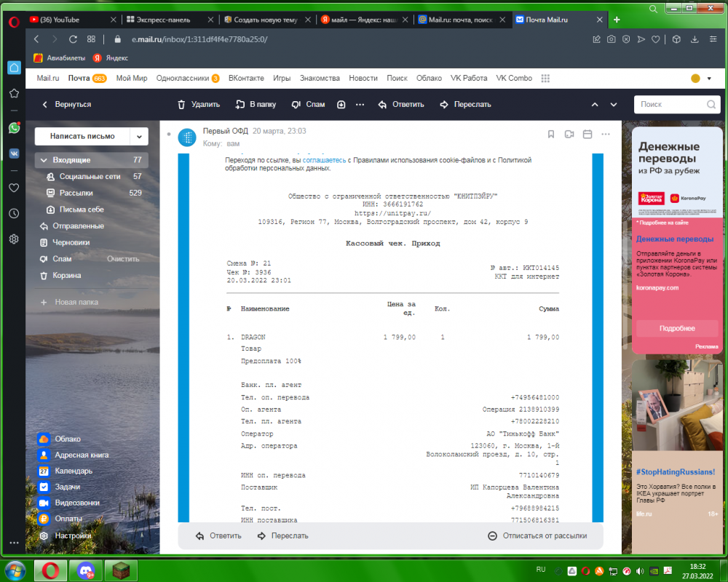Open email header more options dots
728x582 pixels.
tap(606, 134)
